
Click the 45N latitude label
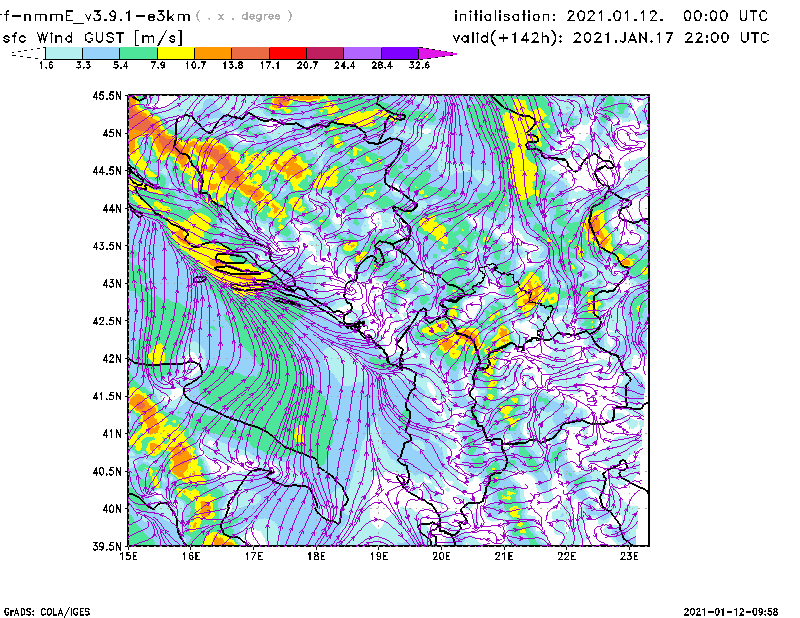point(112,133)
